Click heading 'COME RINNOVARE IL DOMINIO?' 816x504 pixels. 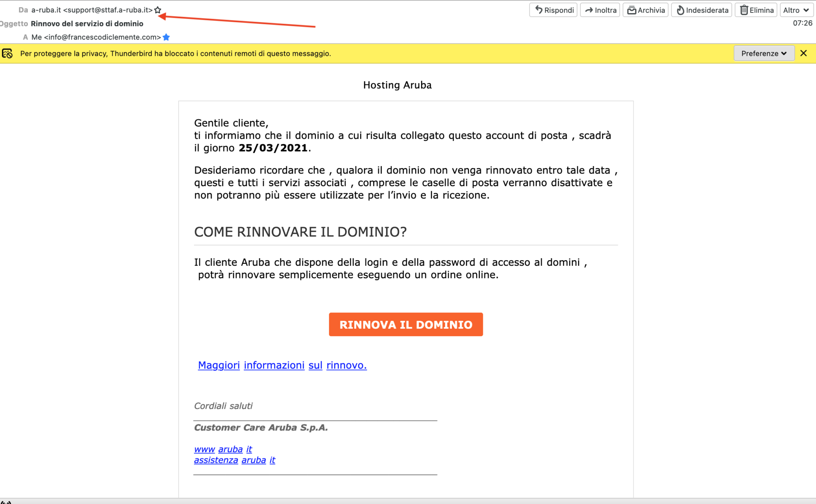tap(300, 232)
